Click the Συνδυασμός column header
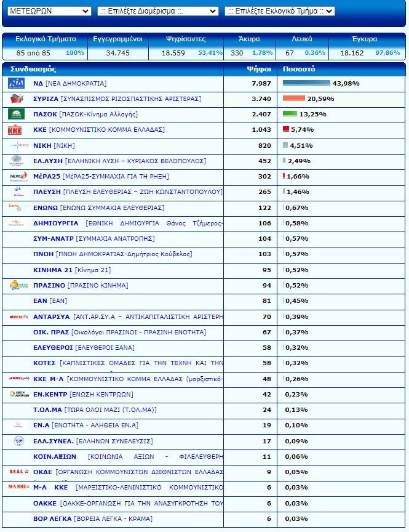The width and height of the screenshot is (409, 532). coord(33,69)
